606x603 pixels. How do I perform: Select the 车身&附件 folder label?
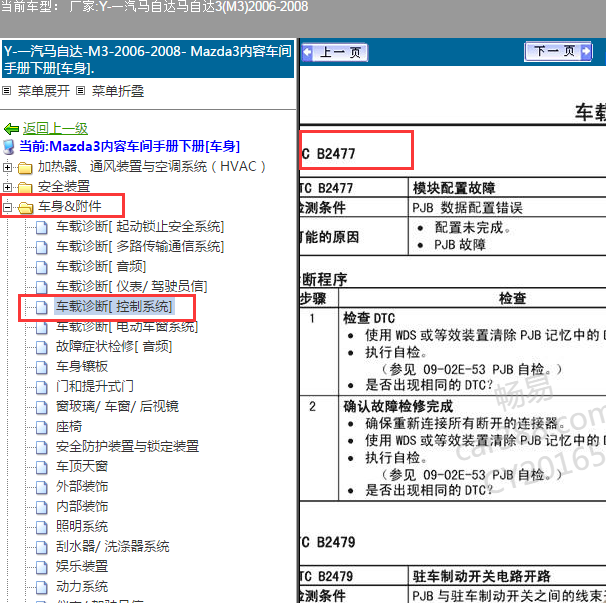click(70, 206)
